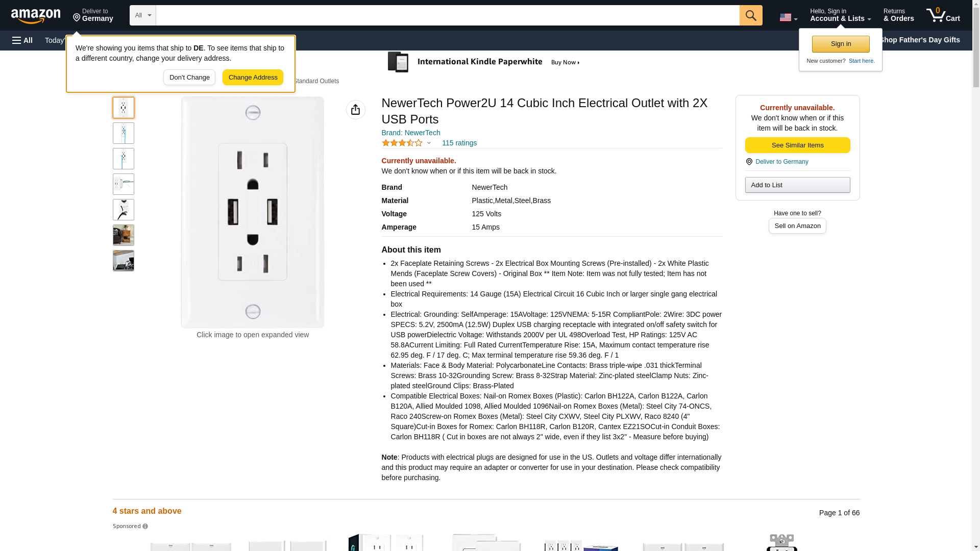Open the Account & Lists dropdown
980x551 pixels.
pos(840,15)
